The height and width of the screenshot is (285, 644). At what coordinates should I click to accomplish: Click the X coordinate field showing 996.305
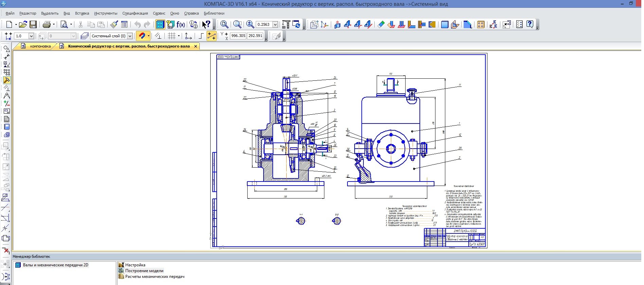pyautogui.click(x=238, y=36)
